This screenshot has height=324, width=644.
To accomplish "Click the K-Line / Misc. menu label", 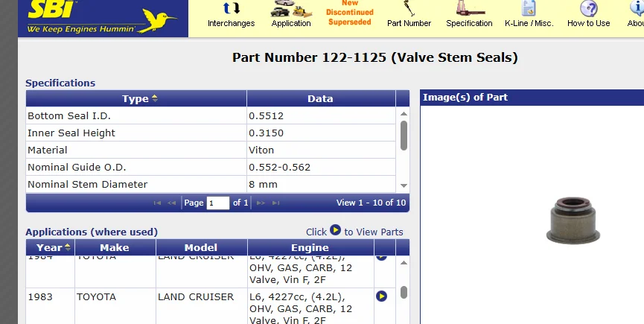I will click(x=529, y=23).
